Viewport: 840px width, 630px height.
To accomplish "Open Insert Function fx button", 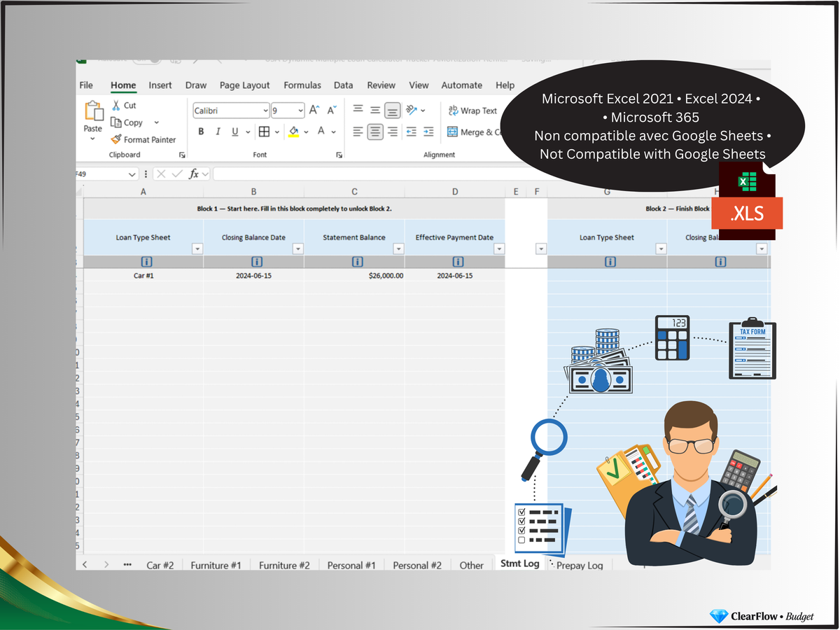I will click(x=195, y=174).
